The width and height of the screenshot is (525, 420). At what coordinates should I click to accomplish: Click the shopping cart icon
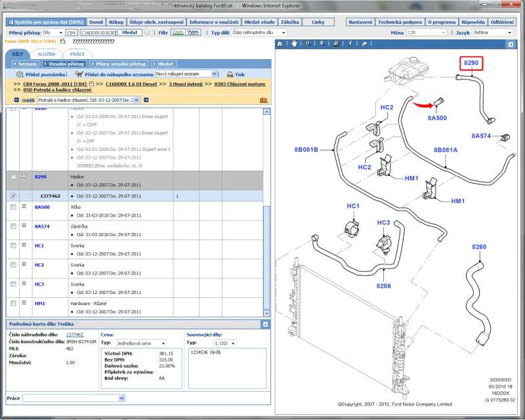coord(79,75)
